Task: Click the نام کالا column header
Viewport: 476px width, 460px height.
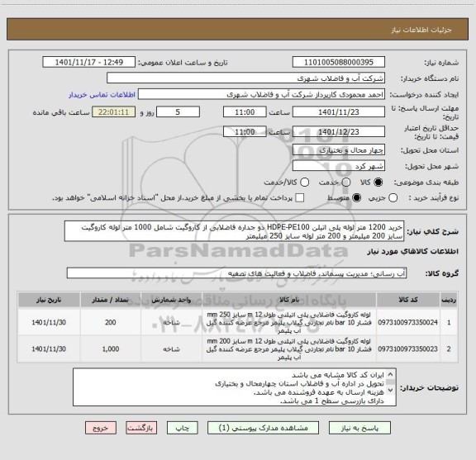Action: (x=289, y=300)
